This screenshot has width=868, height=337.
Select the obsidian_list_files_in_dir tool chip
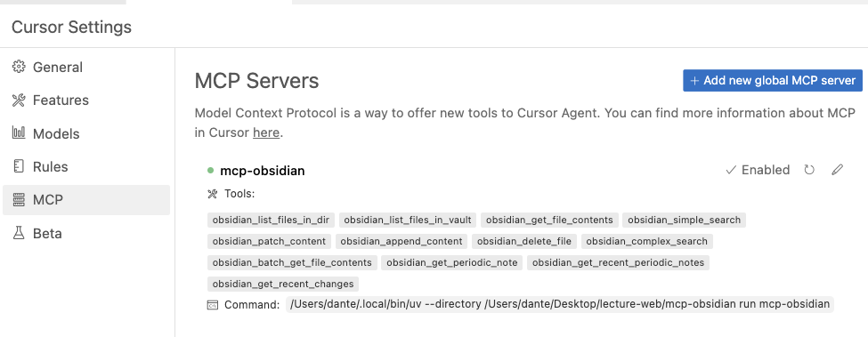point(271,220)
